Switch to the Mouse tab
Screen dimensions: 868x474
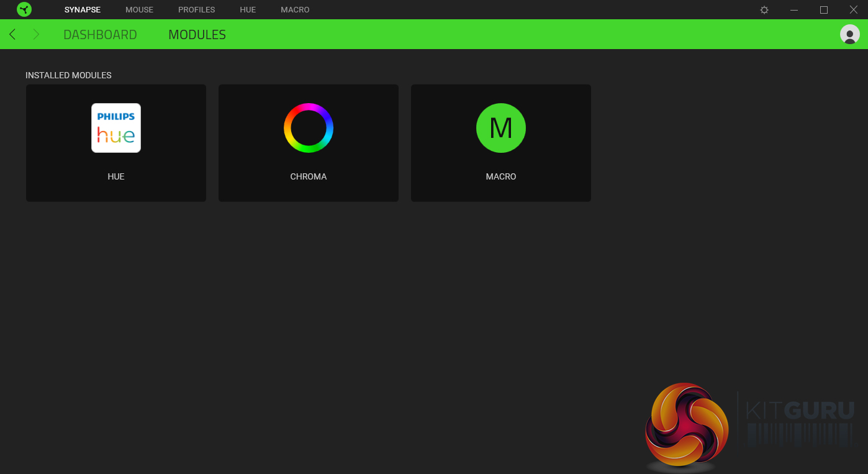point(139,10)
